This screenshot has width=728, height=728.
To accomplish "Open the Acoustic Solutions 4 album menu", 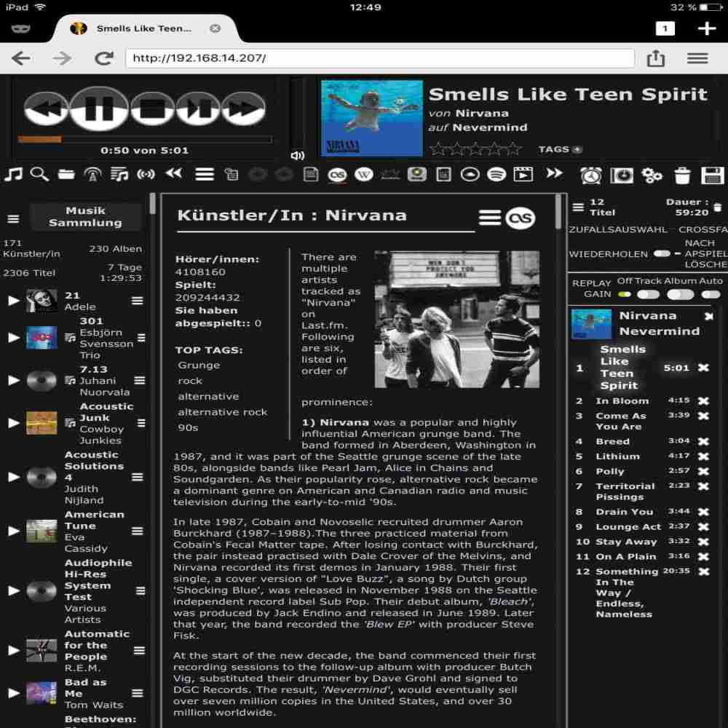I will coord(138,477).
